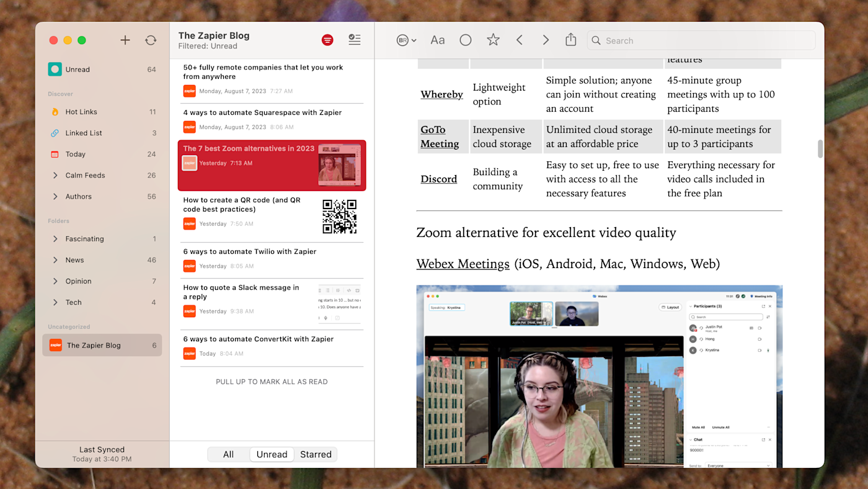Click the Slack article thumbnail
The image size is (868, 489).
(x=340, y=304)
